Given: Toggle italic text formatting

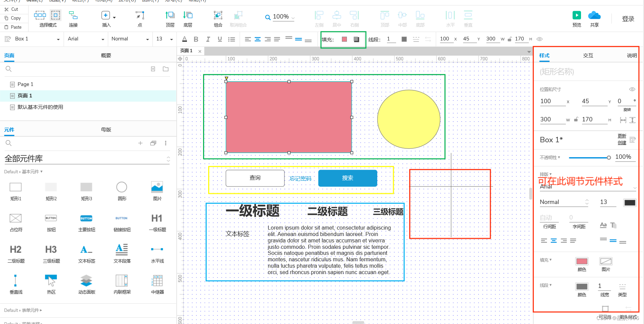Looking at the screenshot, I should point(208,39).
